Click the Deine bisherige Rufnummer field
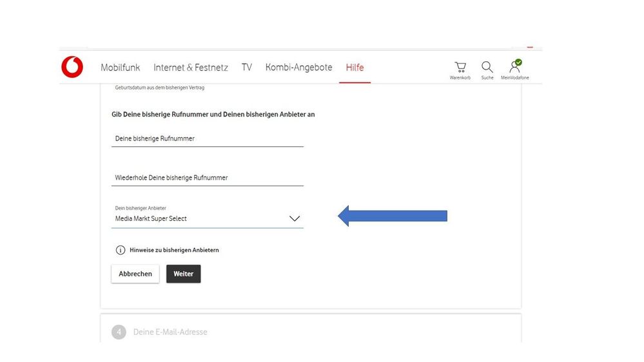The image size is (644, 362). [208, 138]
